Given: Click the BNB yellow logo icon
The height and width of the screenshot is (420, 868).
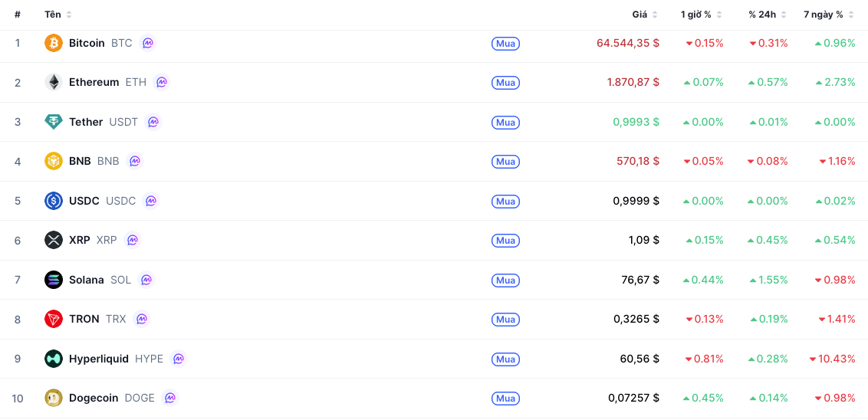Looking at the screenshot, I should [x=54, y=161].
